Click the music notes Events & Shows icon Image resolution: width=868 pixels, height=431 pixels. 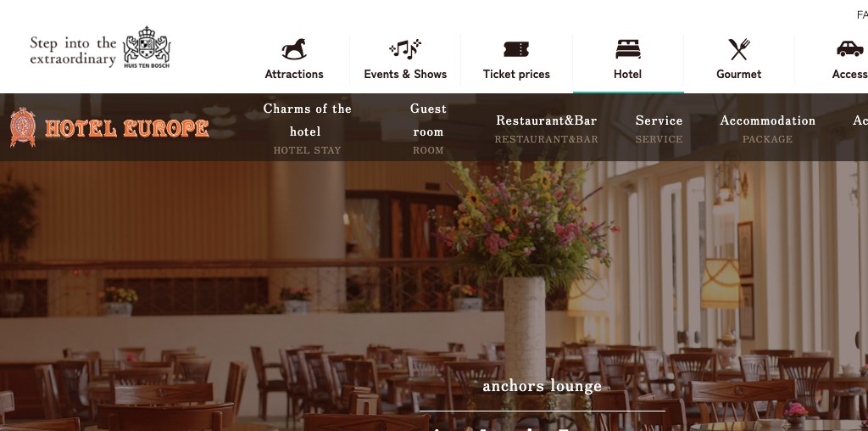[405, 48]
